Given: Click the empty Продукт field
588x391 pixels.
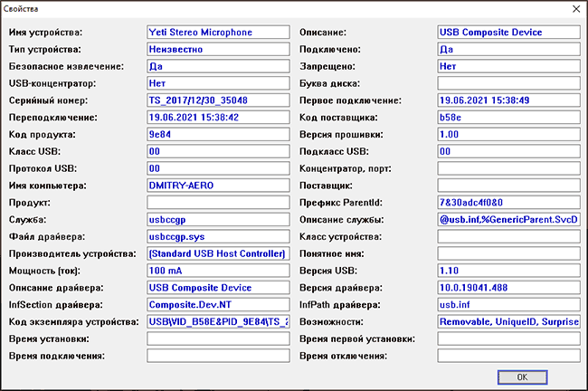Looking at the screenshot, I should (x=218, y=203).
